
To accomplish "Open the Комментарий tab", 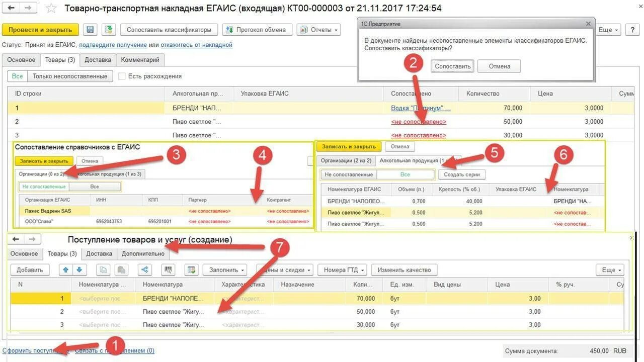I will click(x=140, y=60).
